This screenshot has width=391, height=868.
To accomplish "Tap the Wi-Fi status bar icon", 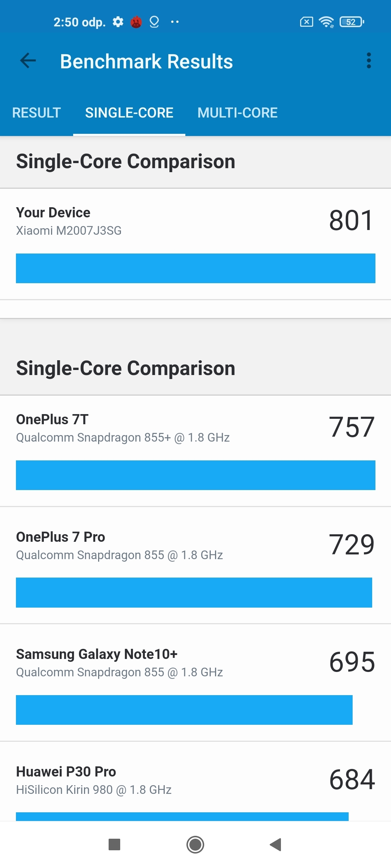I will tap(326, 22).
